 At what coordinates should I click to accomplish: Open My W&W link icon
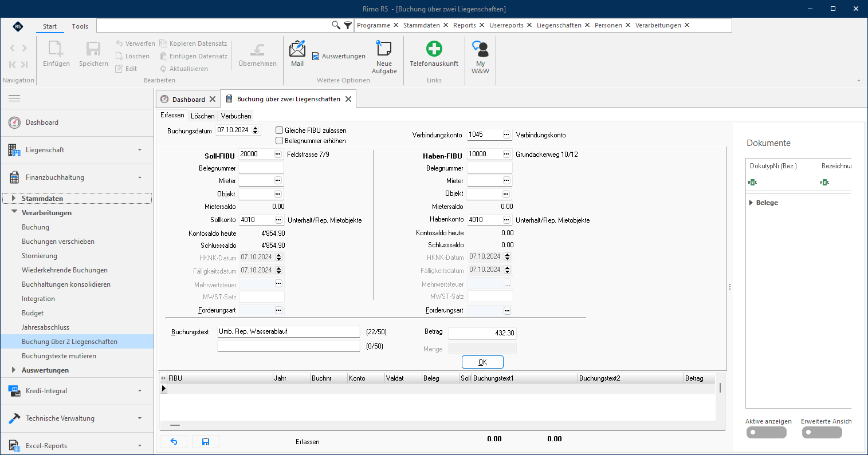coord(480,57)
